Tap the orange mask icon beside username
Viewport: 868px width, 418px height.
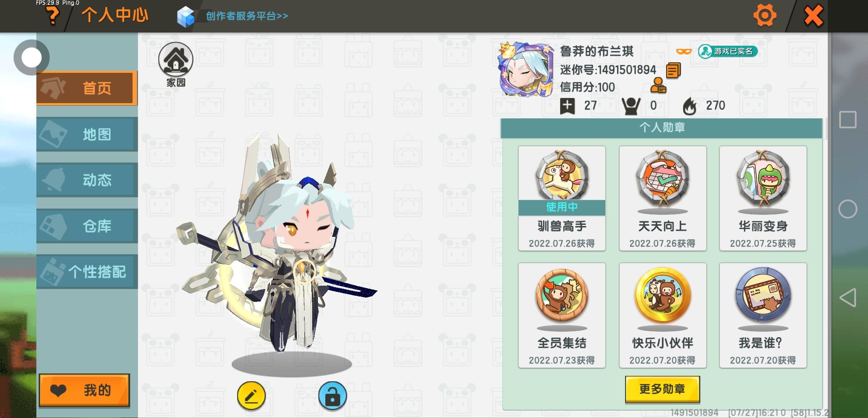point(683,51)
